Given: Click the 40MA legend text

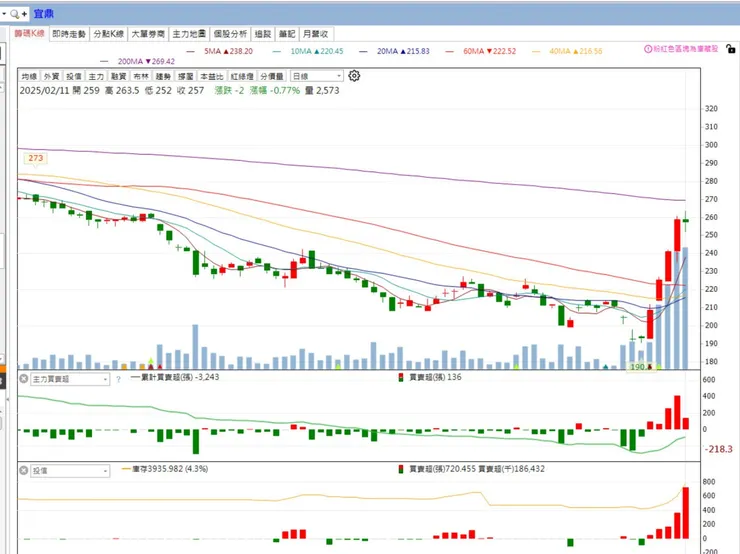Looking at the screenshot, I should tap(576, 51).
